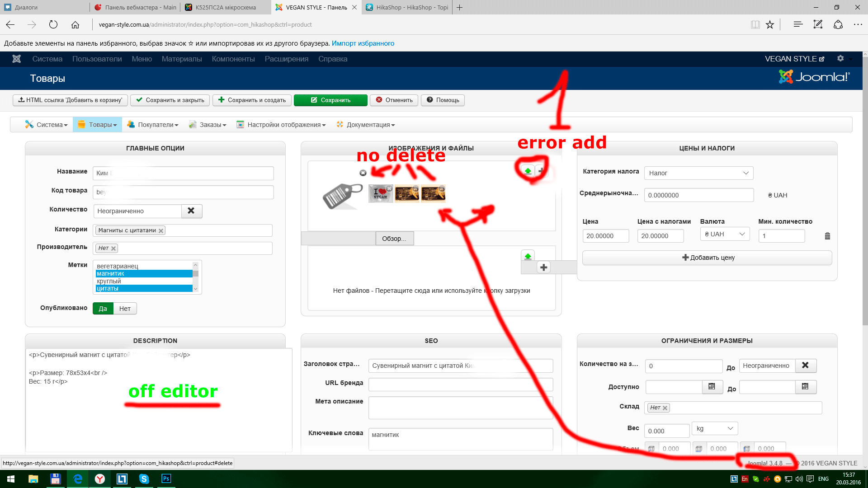Select вегетарианец in the Метки list
Screen dimensions: 868x488
[x=118, y=266]
